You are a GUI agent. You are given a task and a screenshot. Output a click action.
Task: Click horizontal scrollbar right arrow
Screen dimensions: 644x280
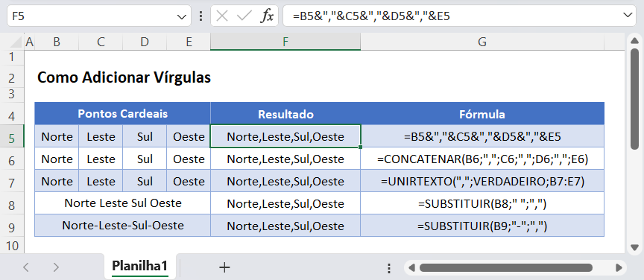coord(619,268)
